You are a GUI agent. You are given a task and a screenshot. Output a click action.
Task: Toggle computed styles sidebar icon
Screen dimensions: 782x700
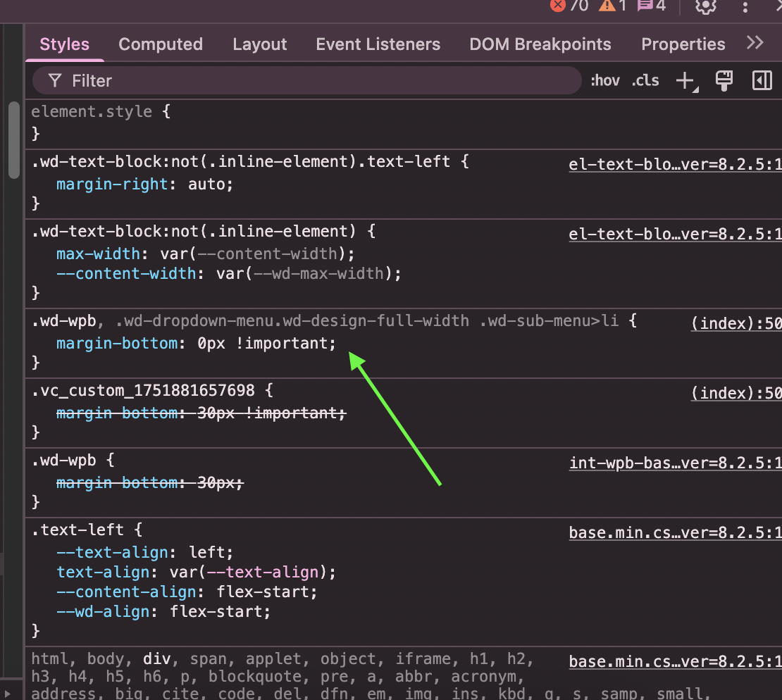762,80
